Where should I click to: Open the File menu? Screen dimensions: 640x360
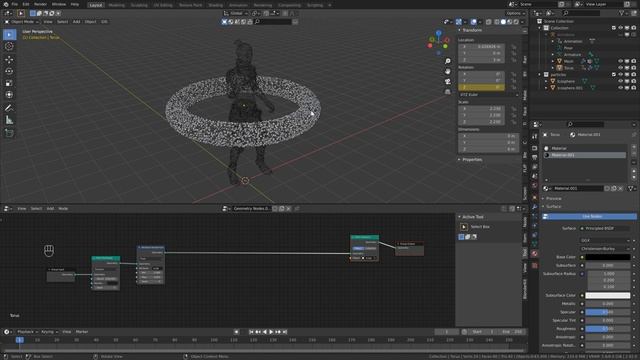(15, 4)
